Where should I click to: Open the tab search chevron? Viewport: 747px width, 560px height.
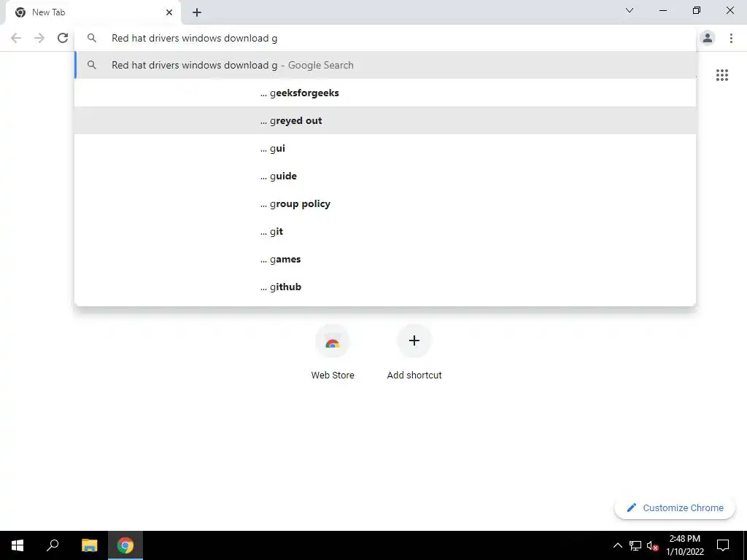[630, 10]
